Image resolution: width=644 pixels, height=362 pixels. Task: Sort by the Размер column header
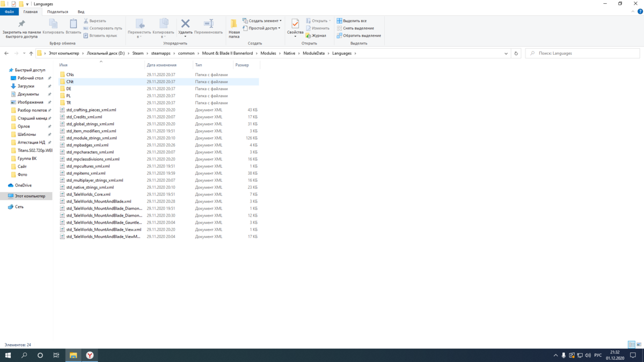click(x=242, y=64)
